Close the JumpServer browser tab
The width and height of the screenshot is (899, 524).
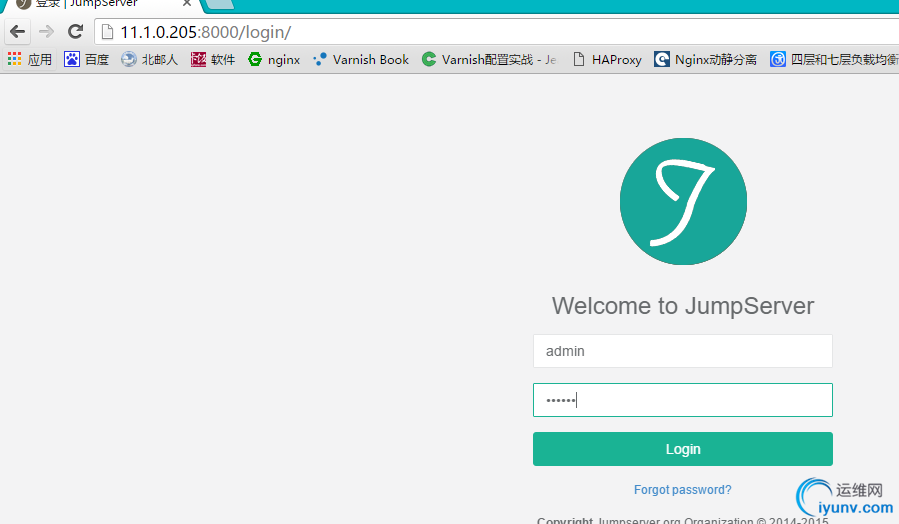(187, 3)
